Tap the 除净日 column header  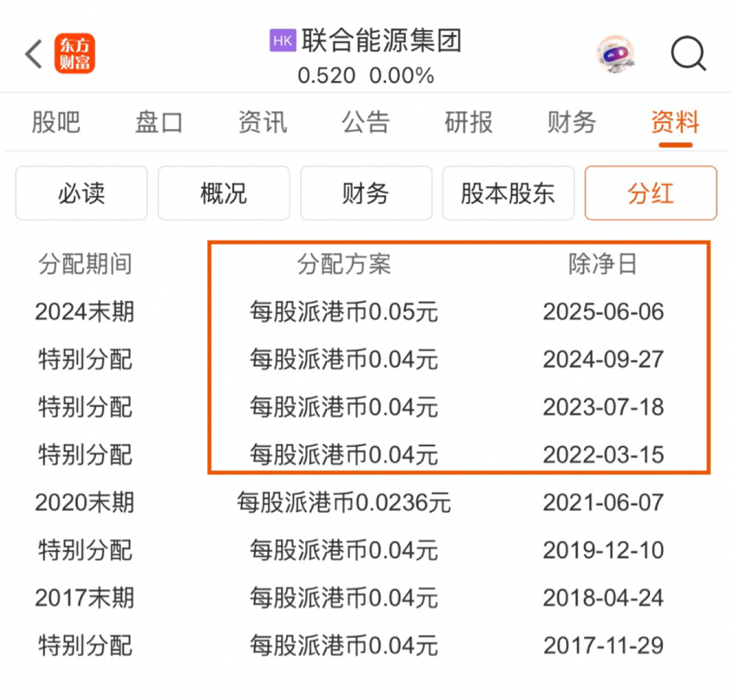click(x=603, y=265)
